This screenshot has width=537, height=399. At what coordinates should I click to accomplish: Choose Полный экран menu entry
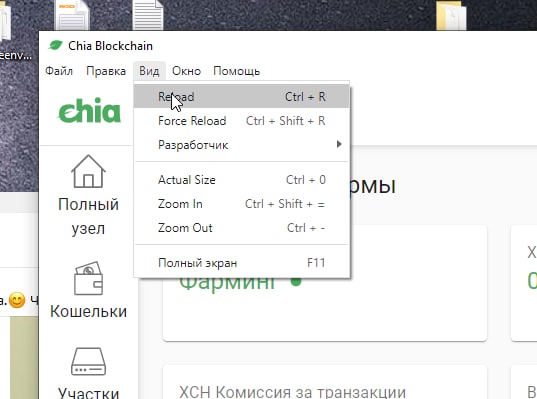click(241, 263)
